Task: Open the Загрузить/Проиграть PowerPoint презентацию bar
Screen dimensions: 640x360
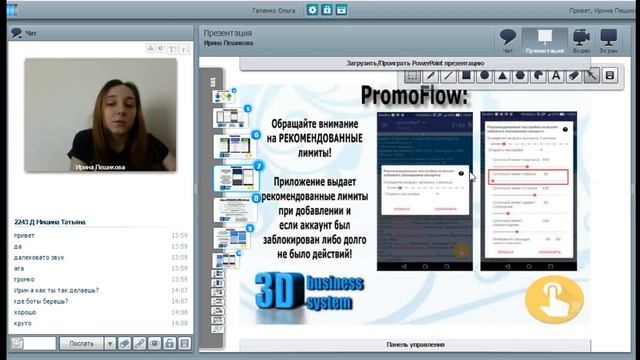Action: tap(415, 63)
